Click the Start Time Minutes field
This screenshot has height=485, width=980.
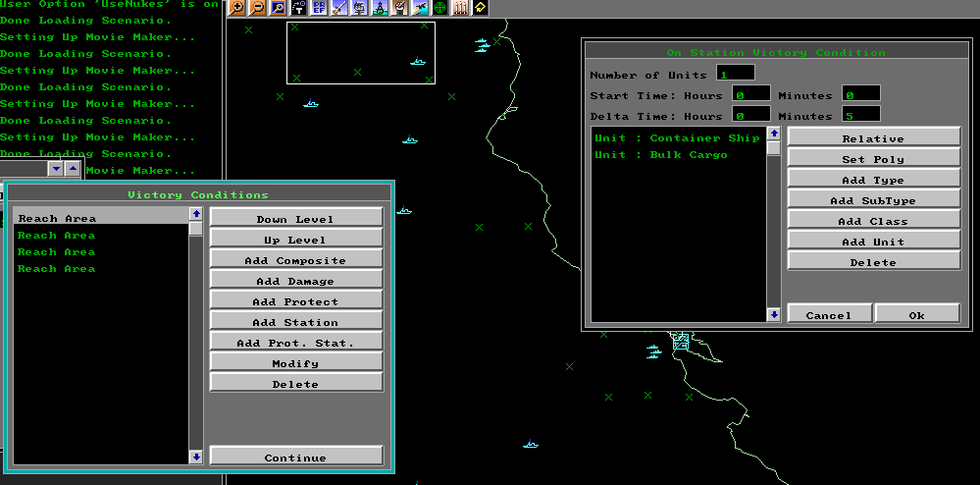[861, 94]
